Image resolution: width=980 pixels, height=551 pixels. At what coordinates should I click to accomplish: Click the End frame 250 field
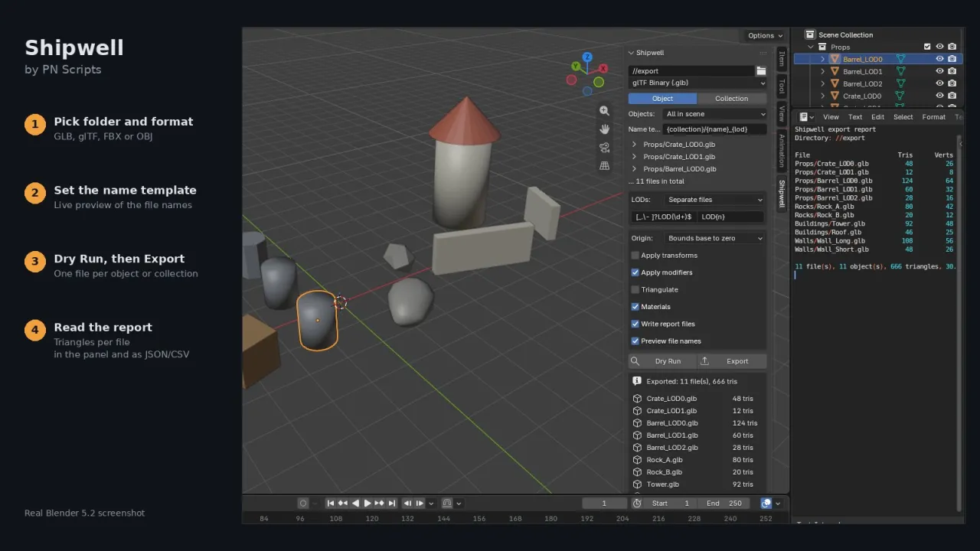[x=724, y=503]
